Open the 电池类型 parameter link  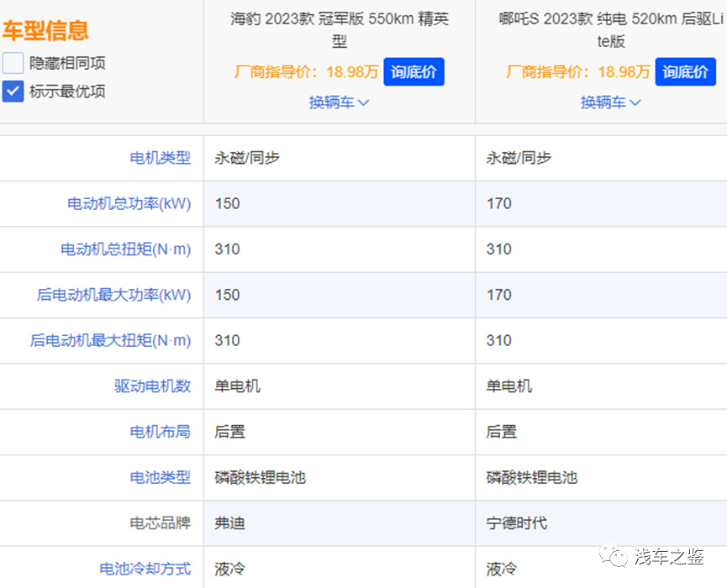pos(160,477)
